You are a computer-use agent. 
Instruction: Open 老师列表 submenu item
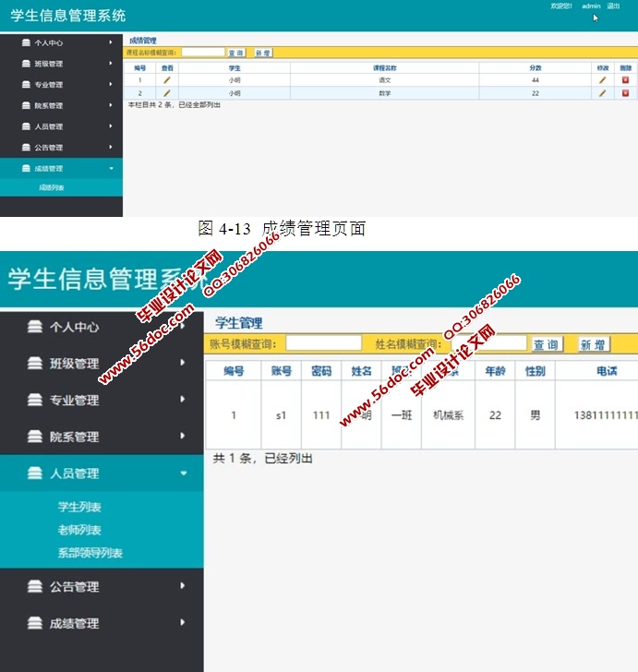[x=79, y=530]
